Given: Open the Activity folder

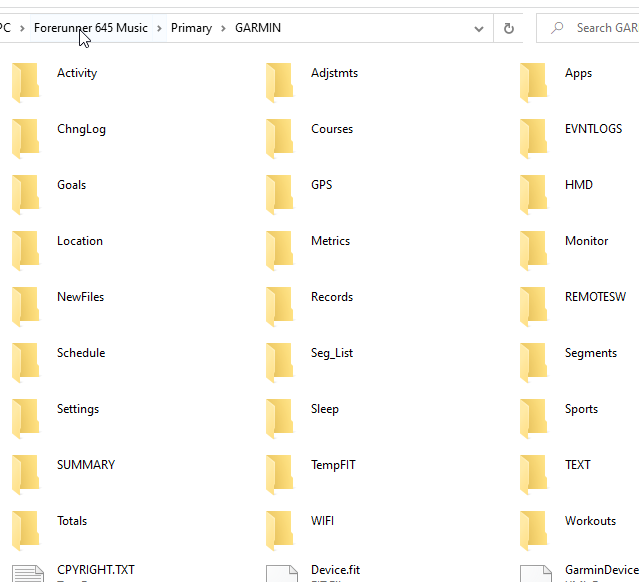Looking at the screenshot, I should (x=76, y=73).
